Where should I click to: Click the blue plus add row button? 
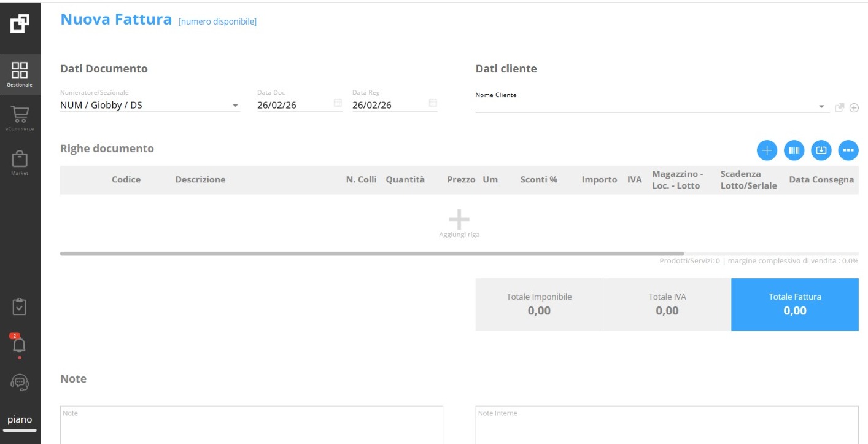click(x=767, y=150)
